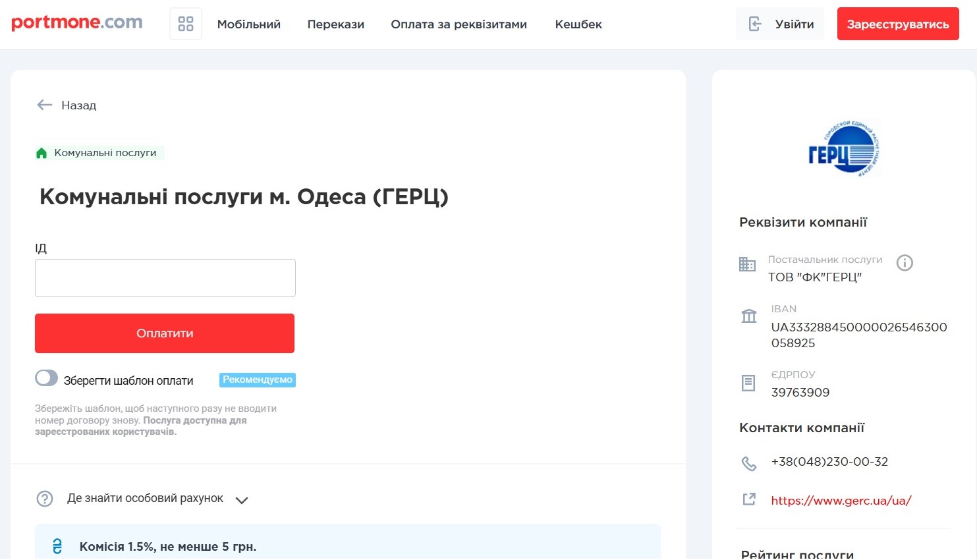Viewport: 977px width, 560px height.
Task: Open the https://www.gerc.ua/ua/ link
Action: tap(841, 501)
